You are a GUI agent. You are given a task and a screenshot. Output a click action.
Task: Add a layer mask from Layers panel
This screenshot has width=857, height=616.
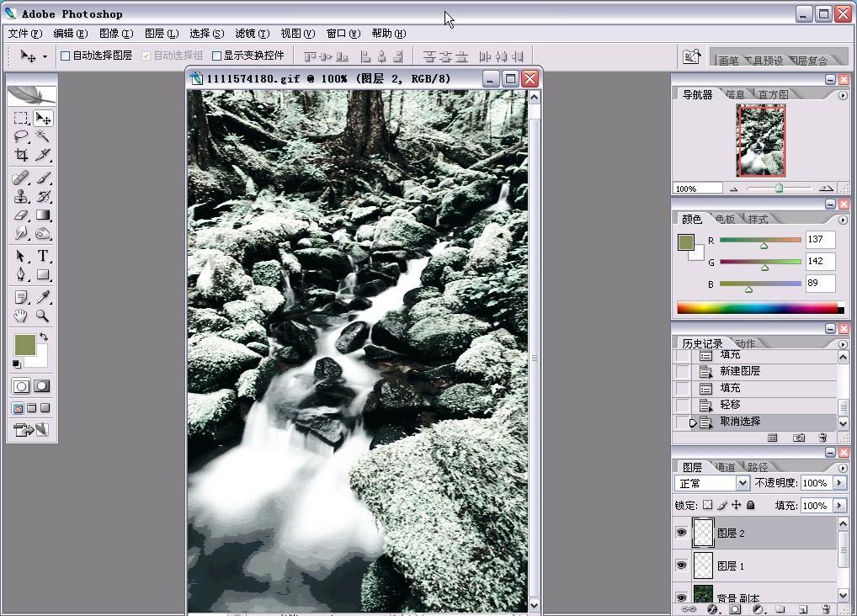735,609
